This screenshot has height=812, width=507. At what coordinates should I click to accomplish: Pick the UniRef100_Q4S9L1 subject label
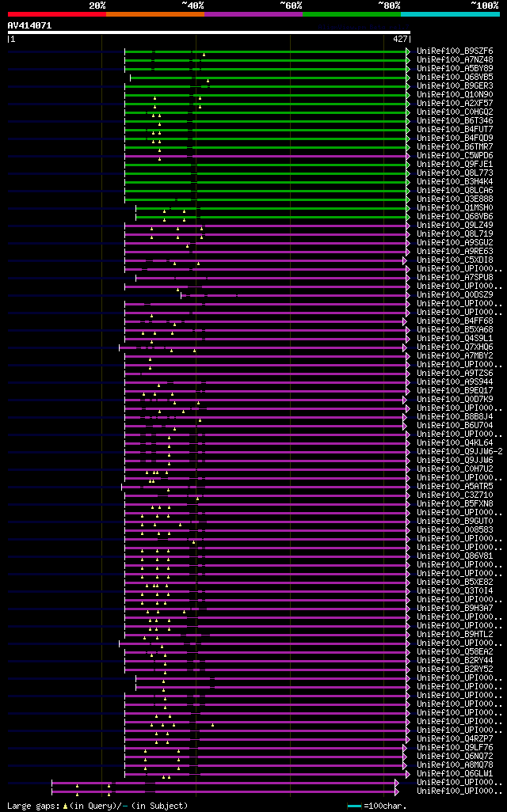pyautogui.click(x=455, y=338)
